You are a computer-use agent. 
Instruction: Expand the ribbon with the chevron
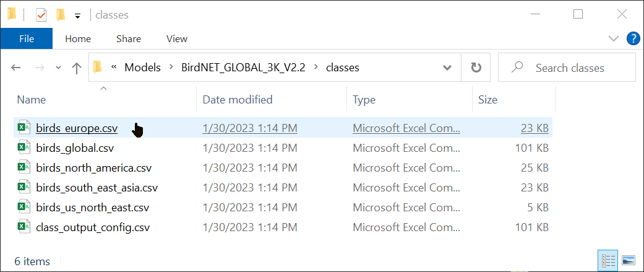(x=614, y=38)
